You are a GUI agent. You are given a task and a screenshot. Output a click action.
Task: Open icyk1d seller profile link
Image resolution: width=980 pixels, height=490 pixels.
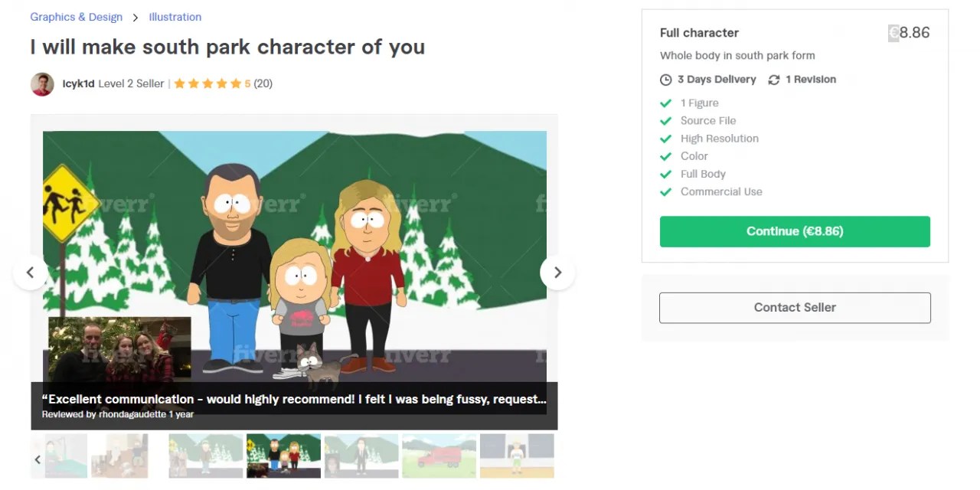tap(79, 83)
